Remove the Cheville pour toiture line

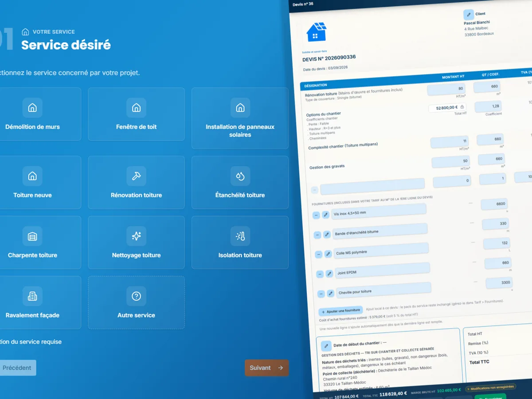[321, 294]
